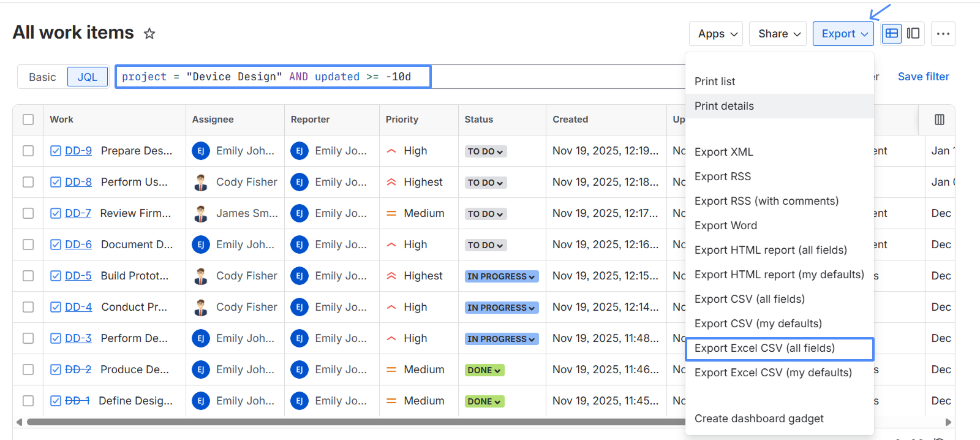The width and height of the screenshot is (980, 440).
Task: Click Cody Fisher's avatar in DD-8 row
Action: click(201, 182)
